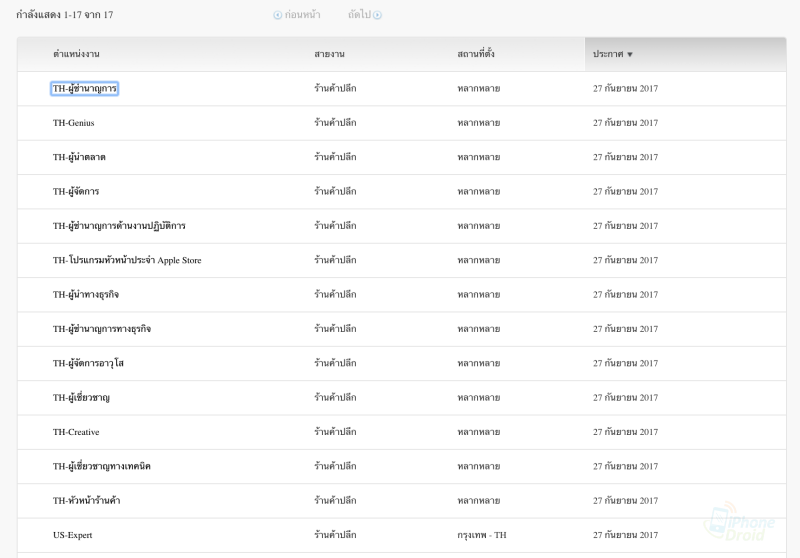Screen dimensions: 800x558
Task: Sort by the สถานที่ตั้ง column header
Action: 475,54
